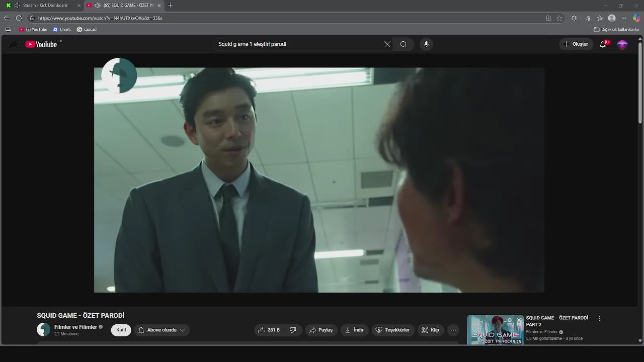This screenshot has height=362, width=644.
Task: Open the browser profile avatar
Action: (x=612, y=18)
